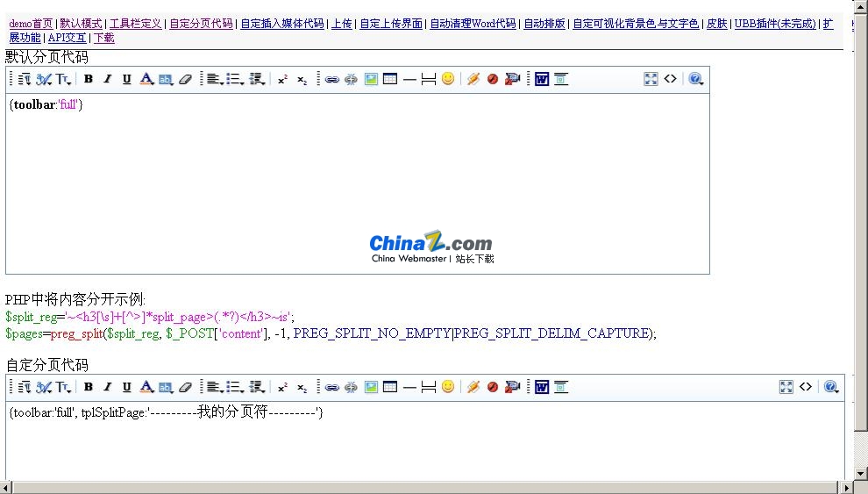868x494 pixels.
Task: Insert video using camera icon in default editor
Action: click(x=513, y=79)
